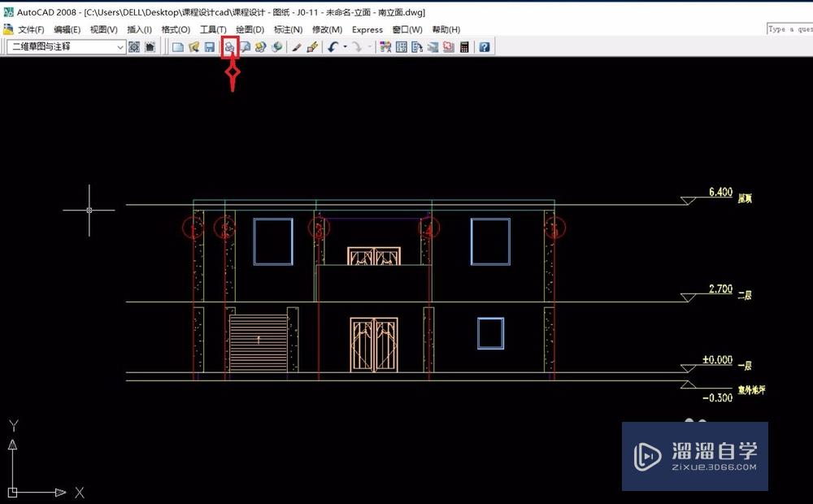Open the DesignCenter palette icon
The width and height of the screenshot is (813, 504).
point(401,47)
